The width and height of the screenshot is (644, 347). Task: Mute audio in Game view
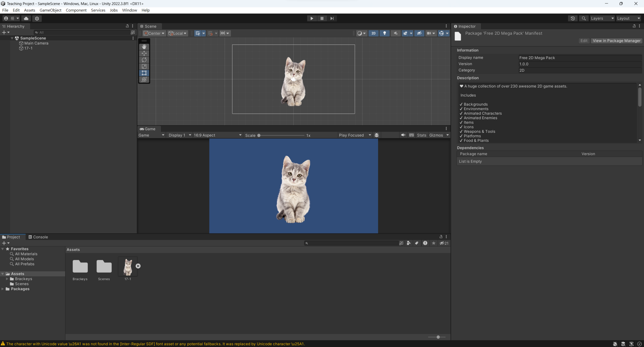[x=403, y=135]
